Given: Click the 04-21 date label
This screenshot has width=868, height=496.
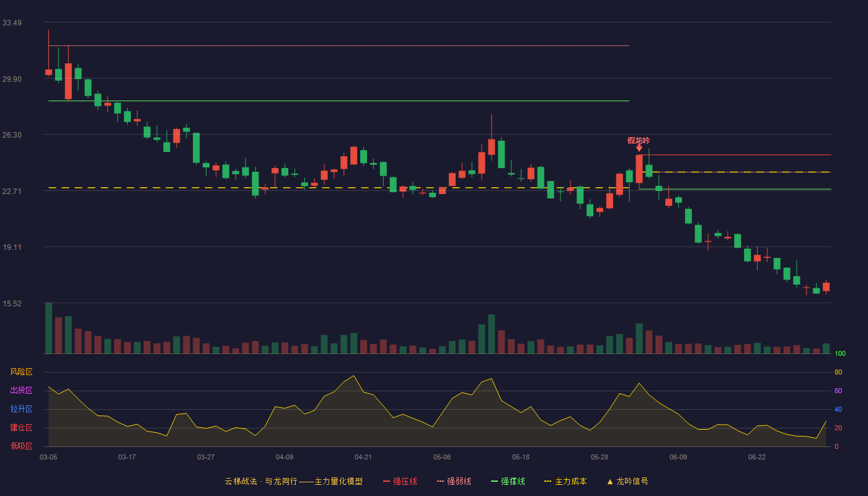Looking at the screenshot, I should (363, 457).
